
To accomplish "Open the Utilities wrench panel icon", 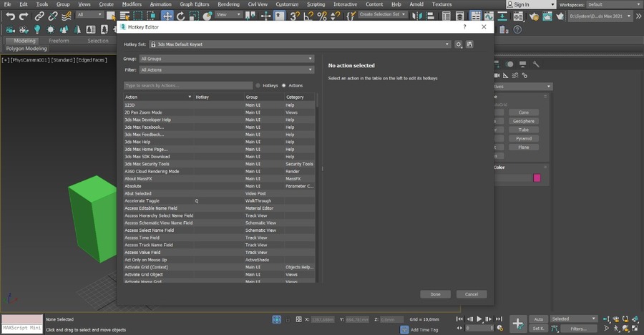I will coord(536,64).
